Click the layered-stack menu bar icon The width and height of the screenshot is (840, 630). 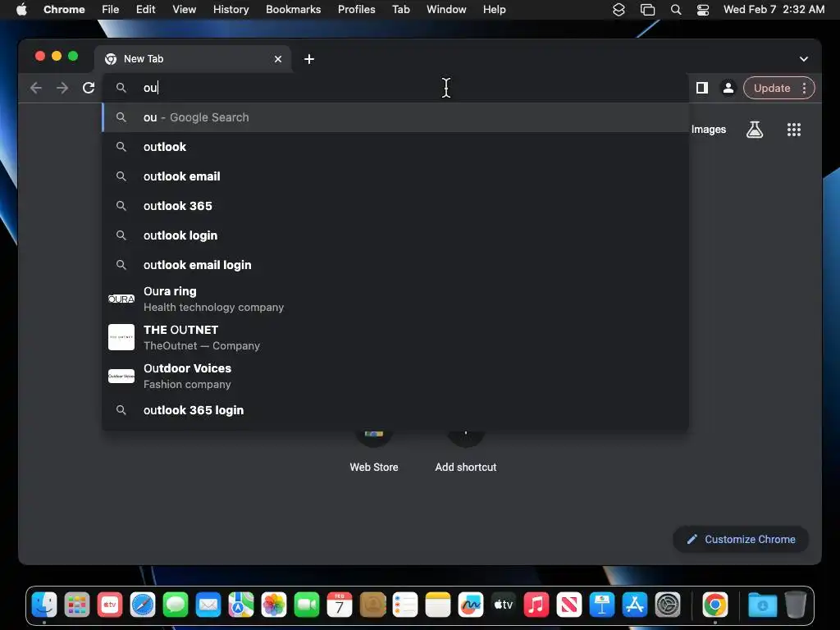619,10
